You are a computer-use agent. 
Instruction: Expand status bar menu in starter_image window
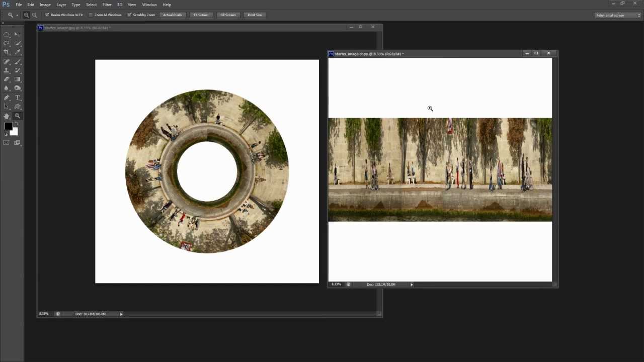click(121, 314)
